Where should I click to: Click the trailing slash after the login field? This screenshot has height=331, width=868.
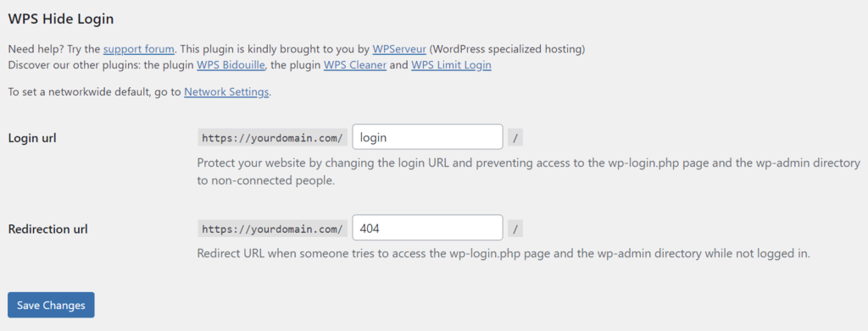pos(515,138)
